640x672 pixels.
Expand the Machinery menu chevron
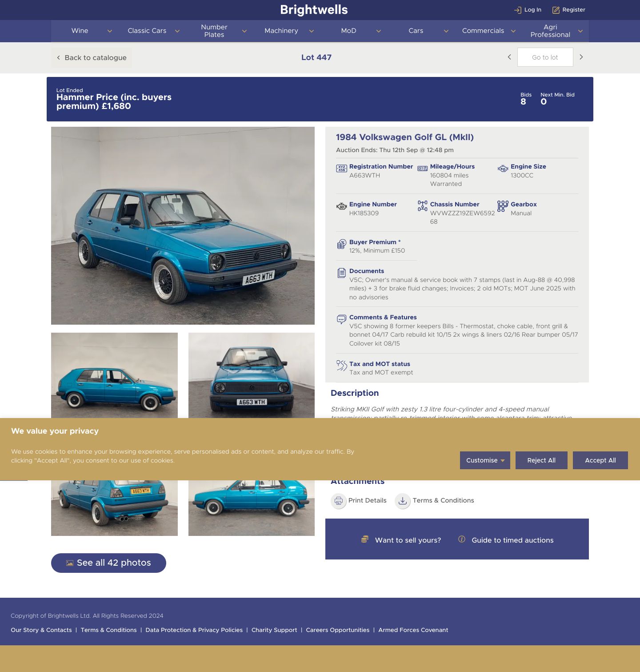click(312, 31)
